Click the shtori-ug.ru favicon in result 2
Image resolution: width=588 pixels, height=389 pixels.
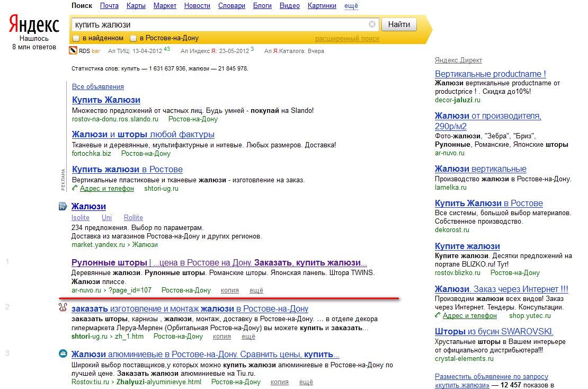[63, 307]
